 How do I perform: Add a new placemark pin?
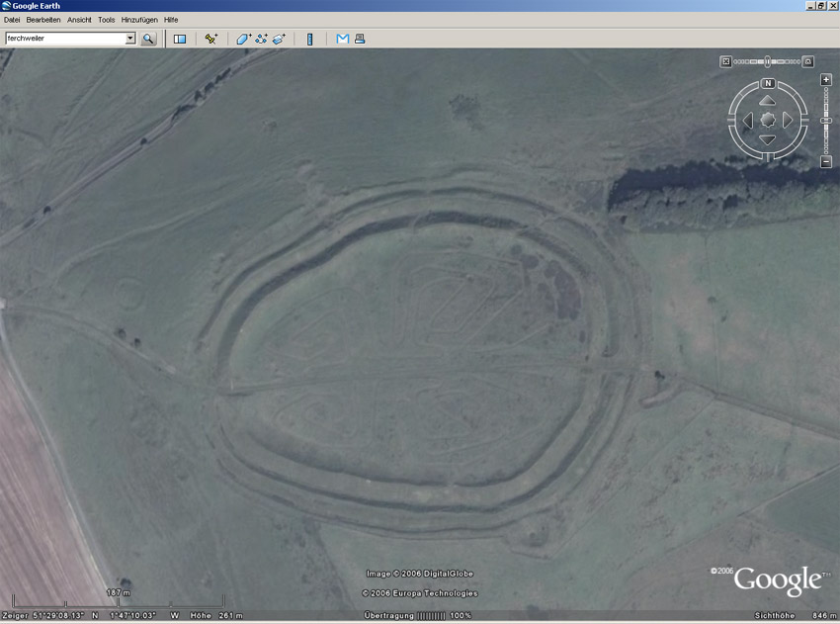(x=210, y=39)
